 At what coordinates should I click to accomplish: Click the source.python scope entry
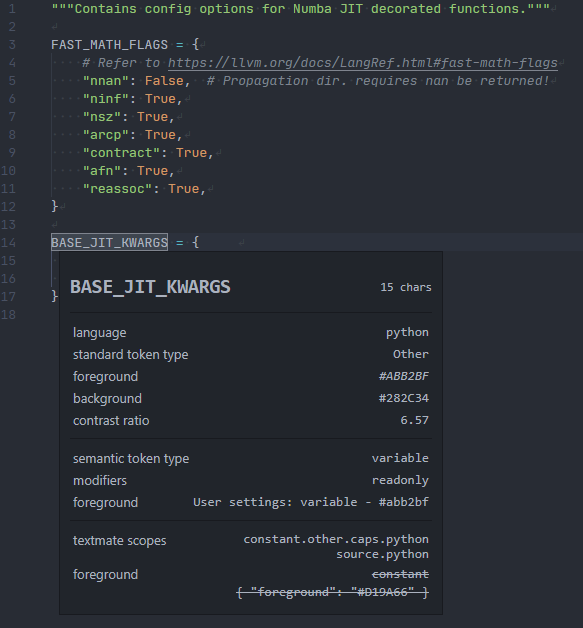pos(382,554)
